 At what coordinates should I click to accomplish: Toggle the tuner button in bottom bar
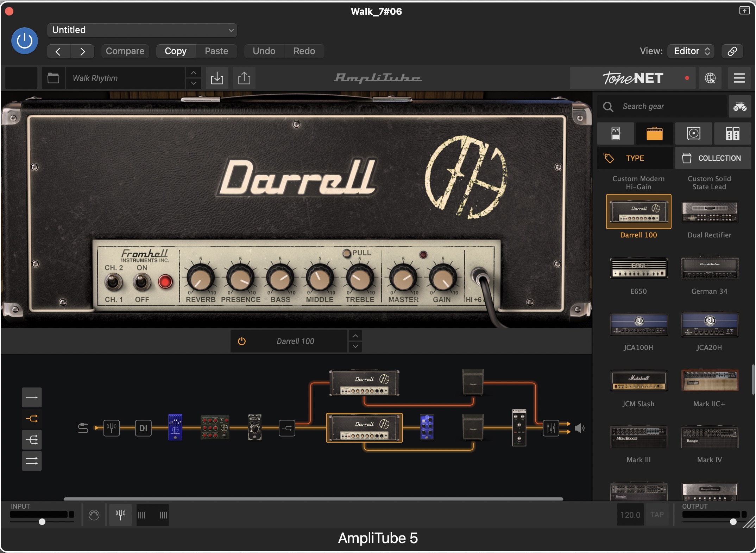pos(120,515)
